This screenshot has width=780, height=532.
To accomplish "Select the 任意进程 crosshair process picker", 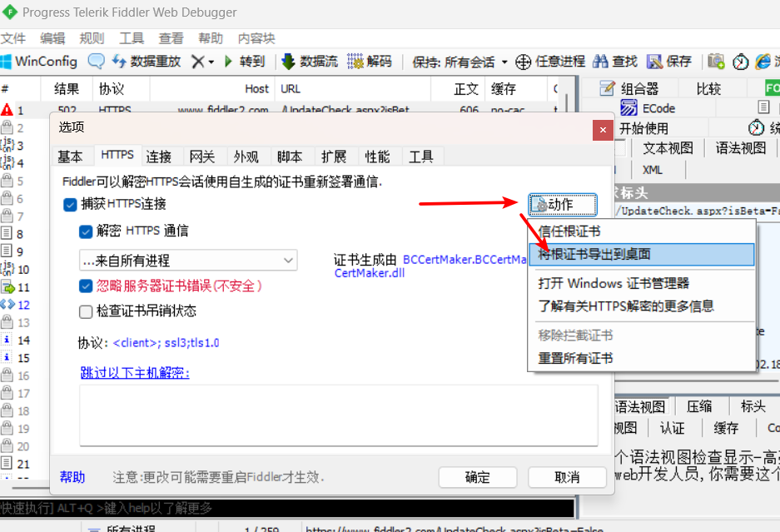I will 549,62.
